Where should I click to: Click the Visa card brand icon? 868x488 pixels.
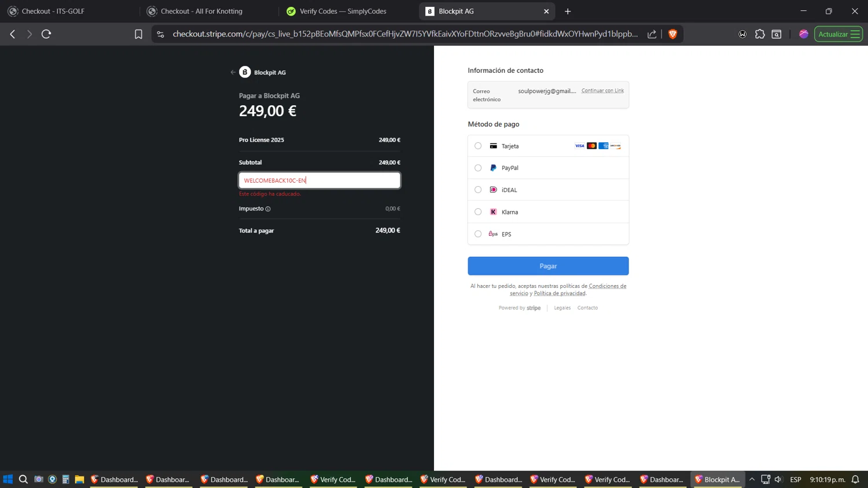(x=579, y=146)
